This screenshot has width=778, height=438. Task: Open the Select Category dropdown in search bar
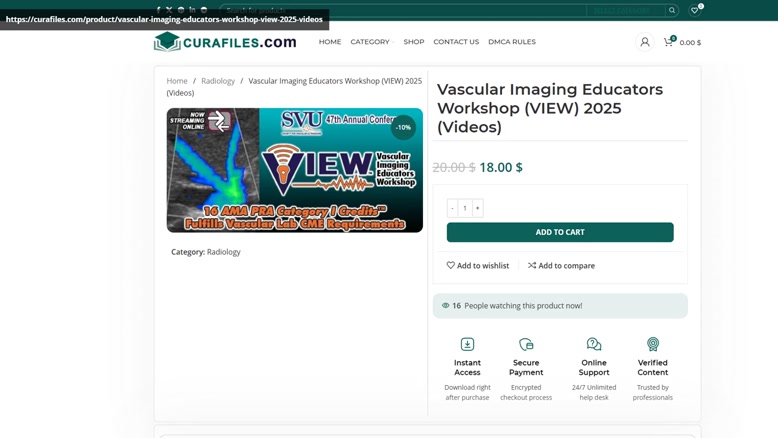point(625,10)
